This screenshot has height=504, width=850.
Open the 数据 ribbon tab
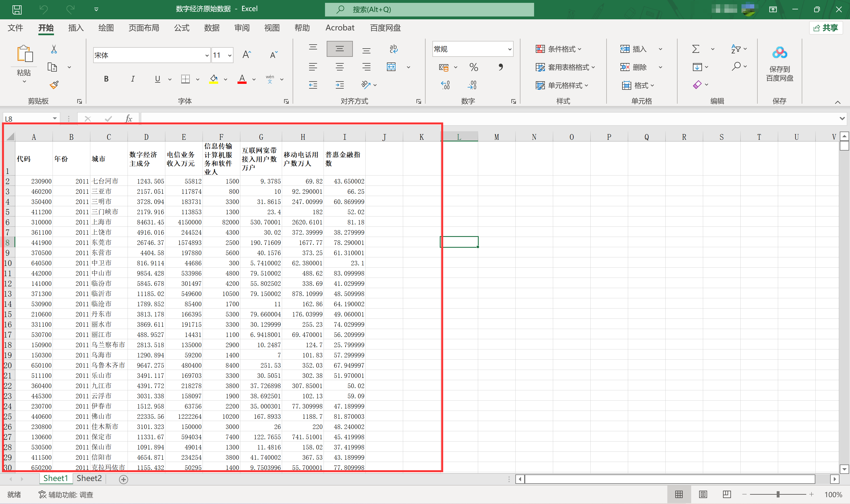(x=212, y=28)
